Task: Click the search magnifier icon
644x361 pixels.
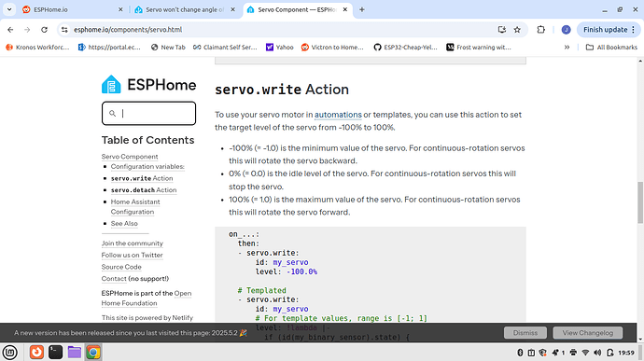Action: tap(112, 114)
